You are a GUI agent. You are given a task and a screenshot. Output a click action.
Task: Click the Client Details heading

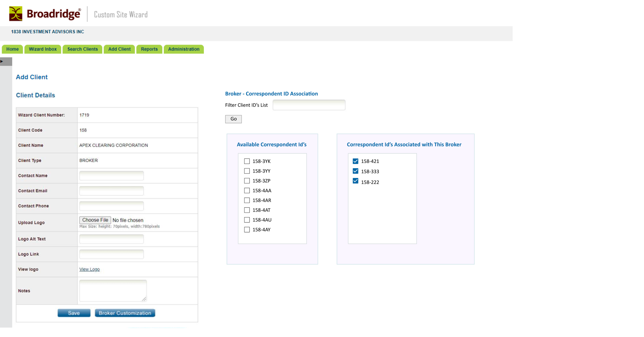coord(36,95)
